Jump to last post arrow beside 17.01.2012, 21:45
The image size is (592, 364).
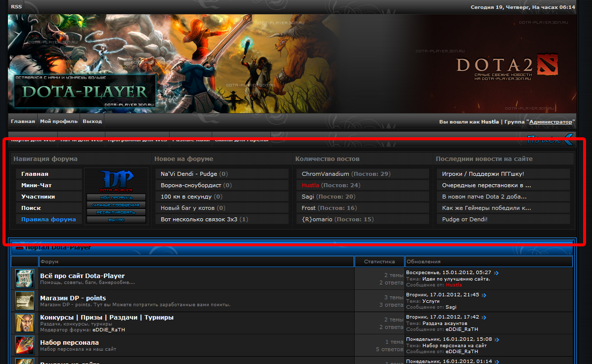tap(484, 295)
